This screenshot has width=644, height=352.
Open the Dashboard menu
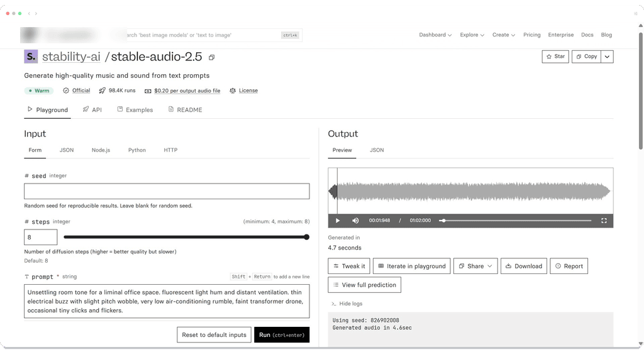(x=435, y=35)
